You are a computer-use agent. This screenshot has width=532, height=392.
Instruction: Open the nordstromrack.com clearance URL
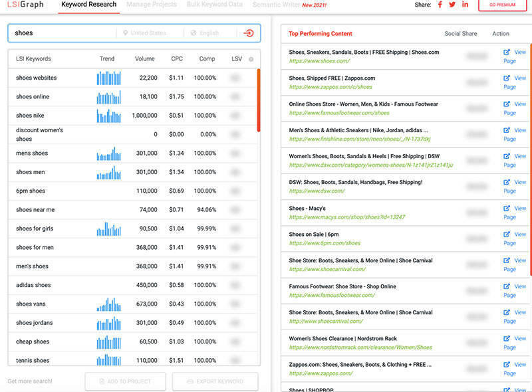pyautogui.click(x=360, y=347)
